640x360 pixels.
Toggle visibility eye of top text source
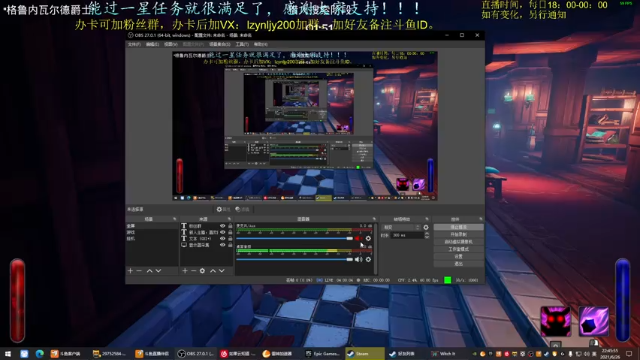point(222,226)
